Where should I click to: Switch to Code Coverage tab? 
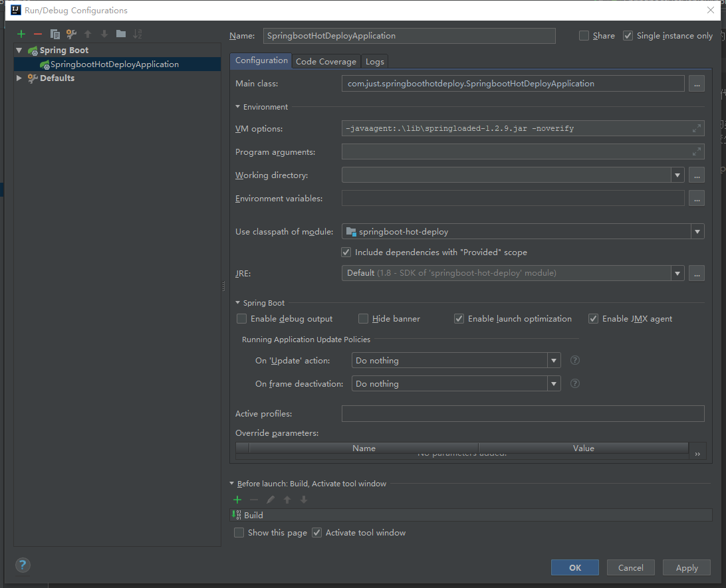point(326,62)
